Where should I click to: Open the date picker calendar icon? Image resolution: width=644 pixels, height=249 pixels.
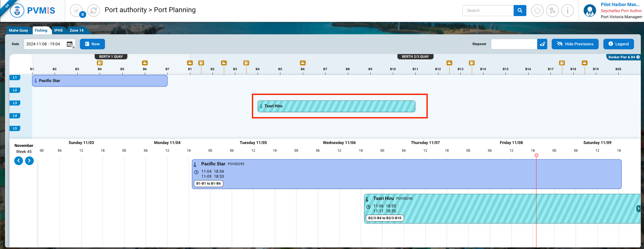click(x=70, y=44)
